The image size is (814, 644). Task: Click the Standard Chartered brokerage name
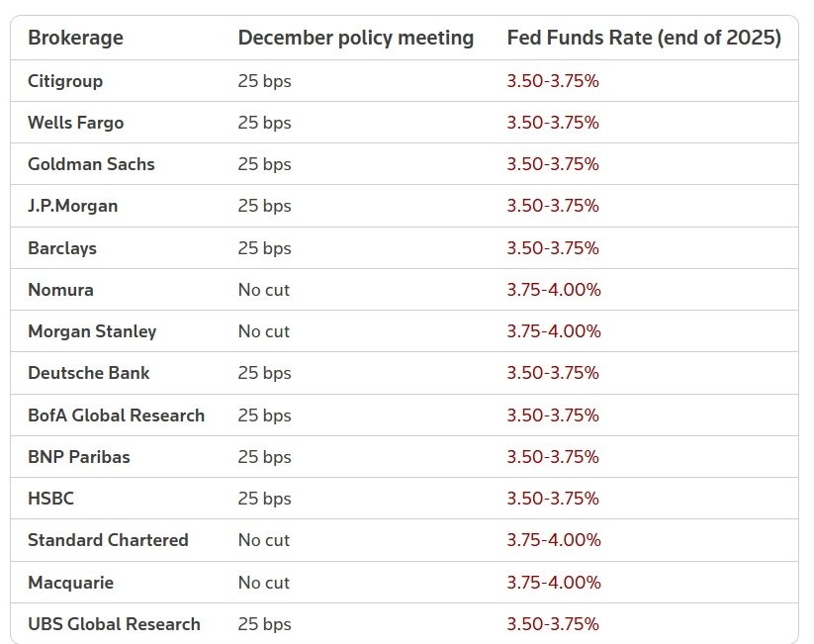108,540
